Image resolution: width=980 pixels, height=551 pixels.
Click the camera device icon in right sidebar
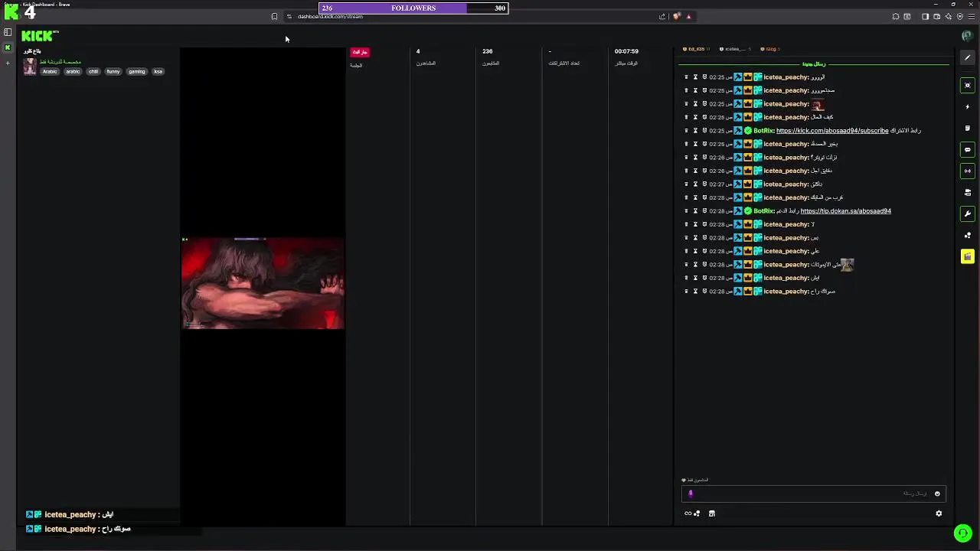[968, 192]
